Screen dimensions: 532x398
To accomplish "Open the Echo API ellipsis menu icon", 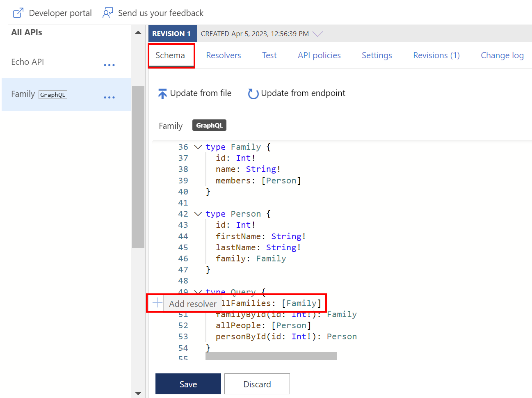I will 110,65.
